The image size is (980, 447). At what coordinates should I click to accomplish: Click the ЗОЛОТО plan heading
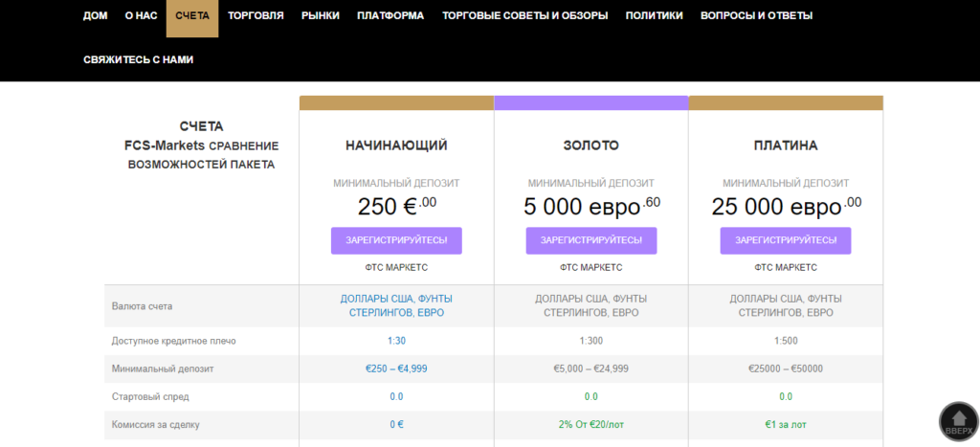pyautogui.click(x=591, y=145)
